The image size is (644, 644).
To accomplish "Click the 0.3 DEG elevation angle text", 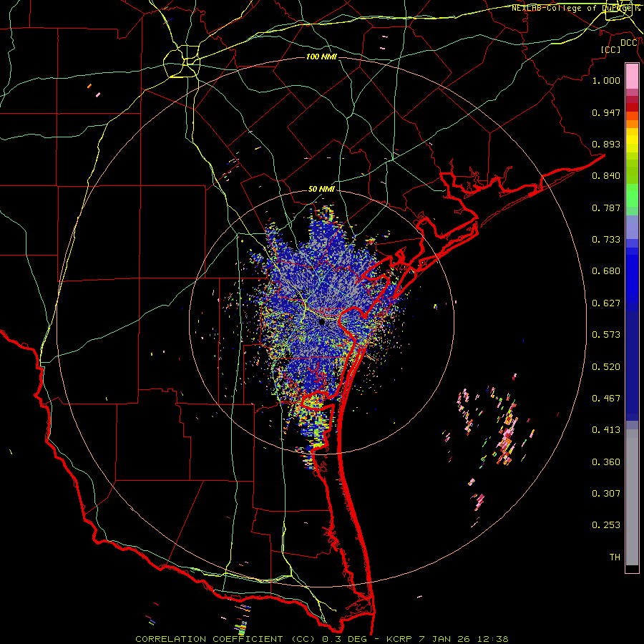I will tap(343, 639).
